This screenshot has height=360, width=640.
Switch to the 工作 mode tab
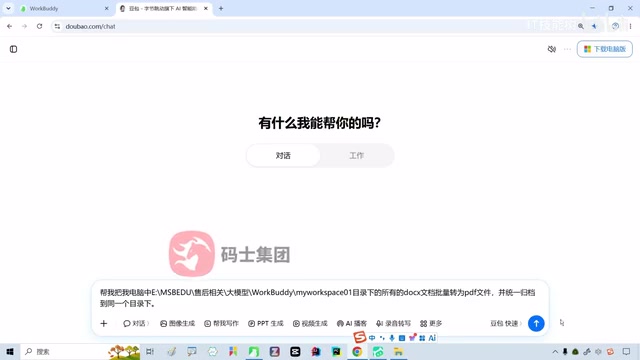pos(356,156)
